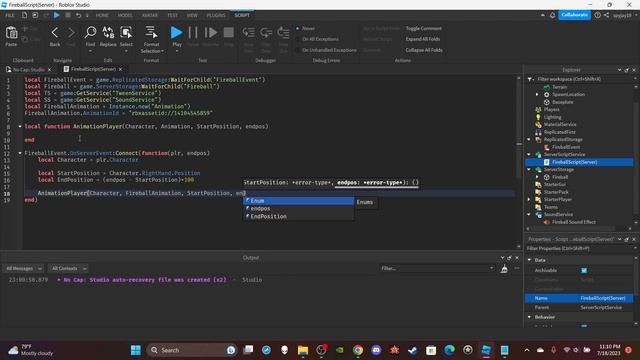This screenshot has height=360, width=640.
Task: Choose endpos from autocomplete list
Action: (299, 209)
